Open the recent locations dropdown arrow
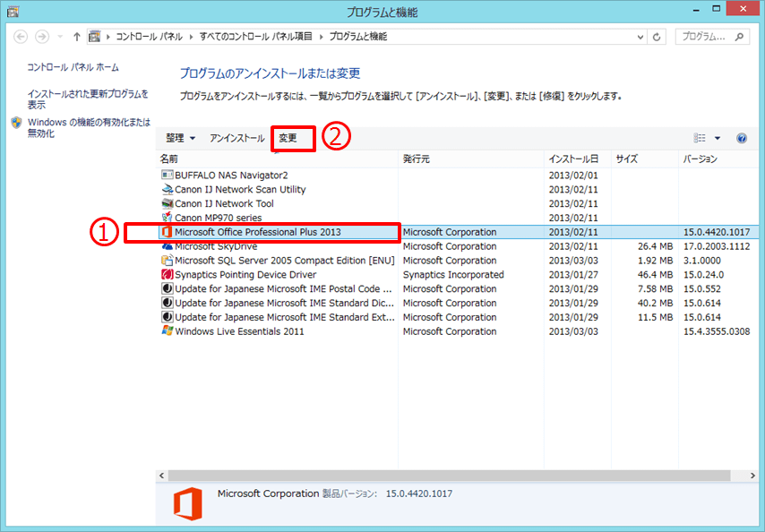The image size is (765, 532). click(x=60, y=37)
